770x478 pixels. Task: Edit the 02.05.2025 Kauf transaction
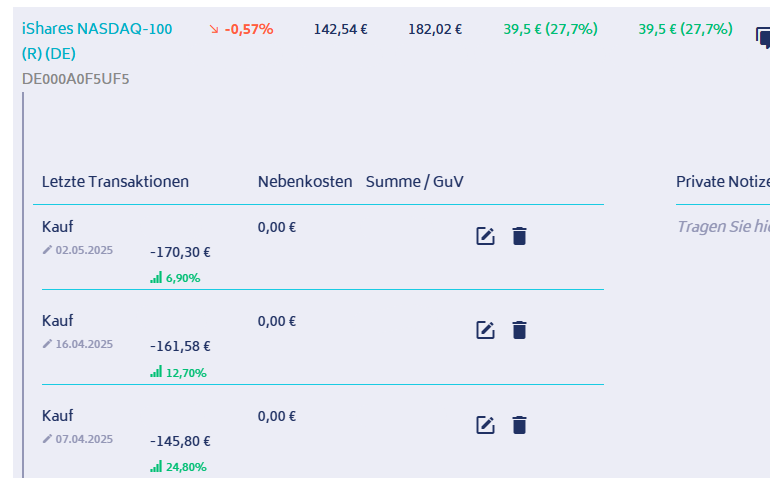pos(485,236)
